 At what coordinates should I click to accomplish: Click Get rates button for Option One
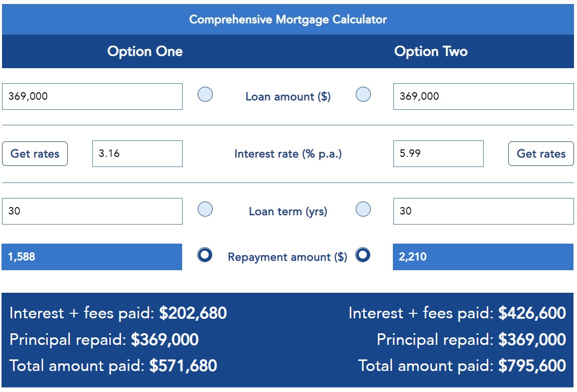coord(35,154)
